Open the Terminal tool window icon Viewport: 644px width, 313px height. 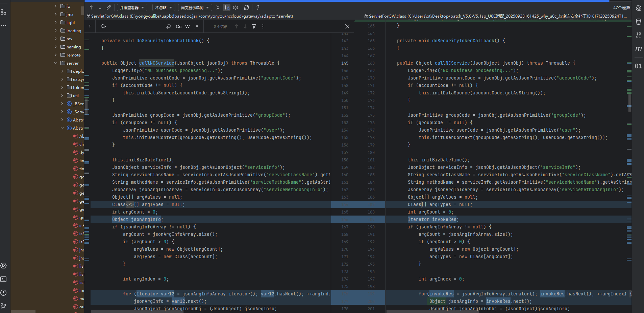[4, 279]
